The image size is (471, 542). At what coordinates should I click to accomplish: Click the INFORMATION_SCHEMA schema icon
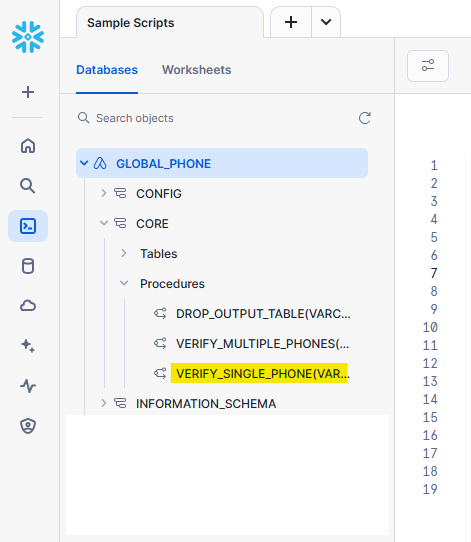click(x=120, y=403)
